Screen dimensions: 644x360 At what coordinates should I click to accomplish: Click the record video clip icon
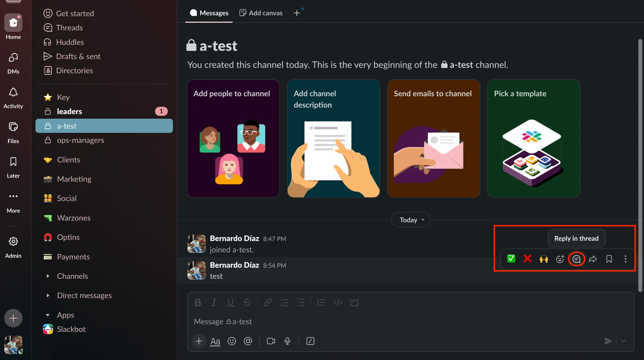(271, 341)
